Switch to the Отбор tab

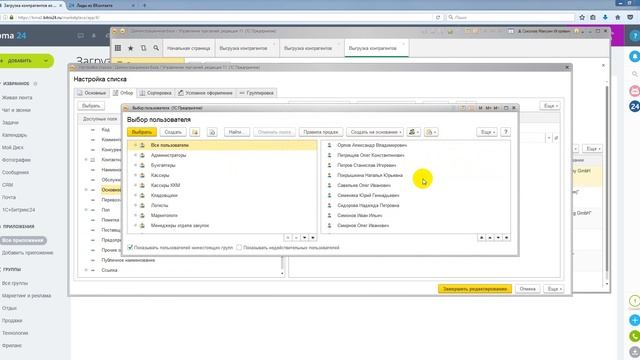tap(123, 93)
